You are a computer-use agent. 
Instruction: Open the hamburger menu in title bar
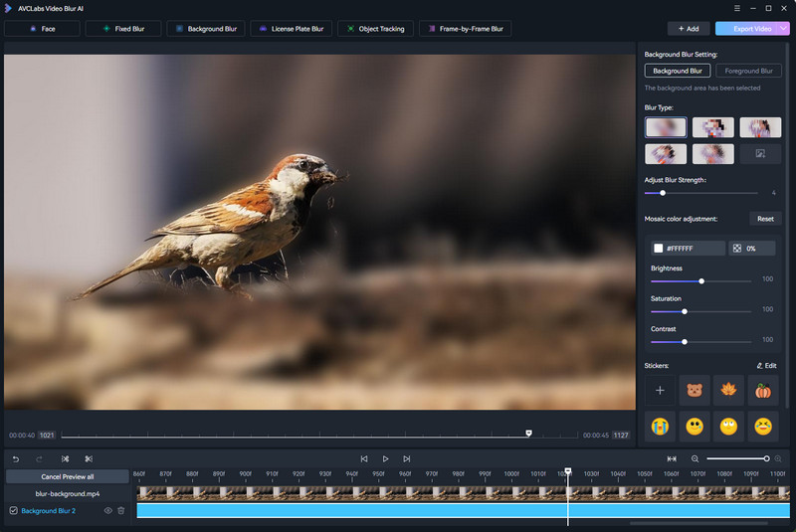[737, 8]
